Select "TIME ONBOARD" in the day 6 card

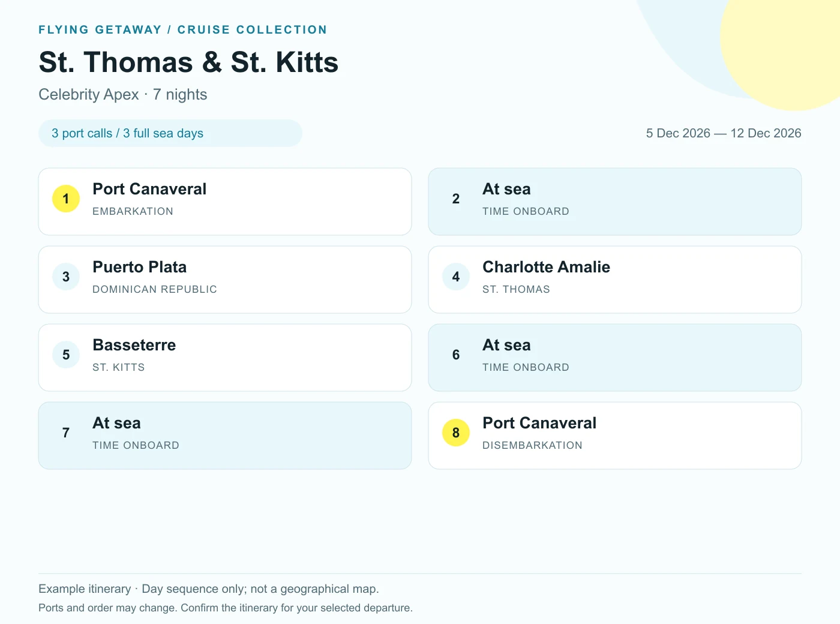526,367
